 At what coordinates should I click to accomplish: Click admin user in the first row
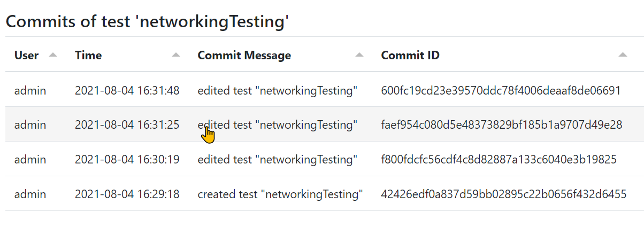[x=30, y=90]
